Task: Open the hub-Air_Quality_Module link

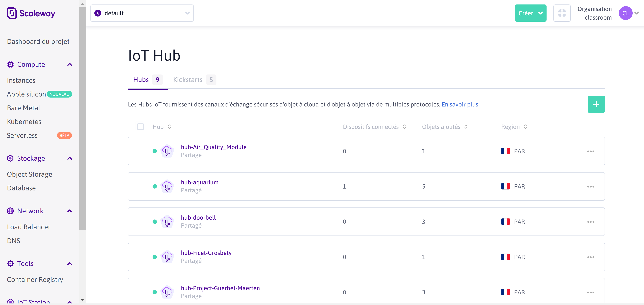Action: click(214, 147)
